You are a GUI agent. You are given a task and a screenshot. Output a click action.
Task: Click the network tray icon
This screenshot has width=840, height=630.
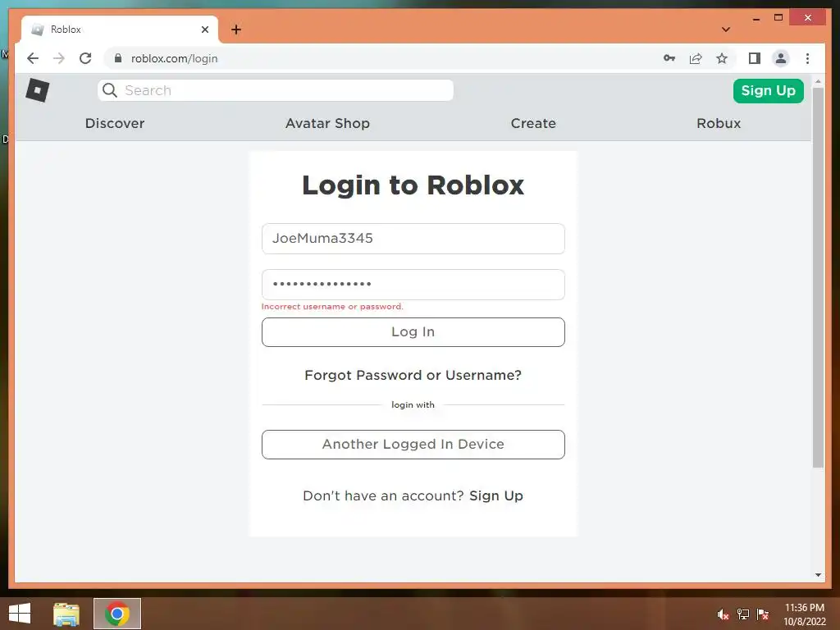pos(743,614)
